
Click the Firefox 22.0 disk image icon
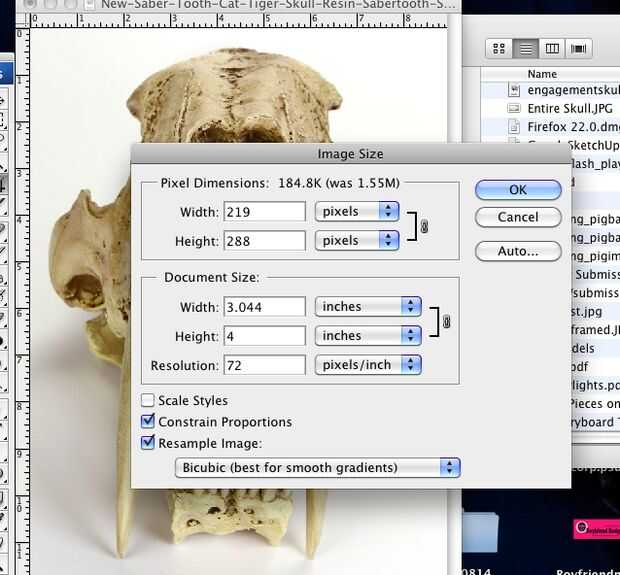[514, 127]
